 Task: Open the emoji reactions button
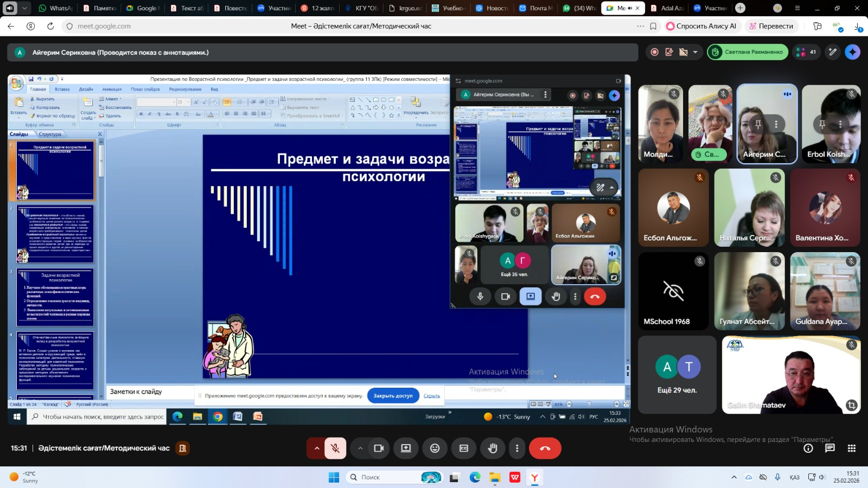click(435, 448)
